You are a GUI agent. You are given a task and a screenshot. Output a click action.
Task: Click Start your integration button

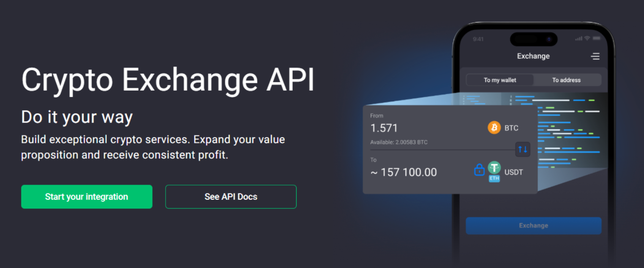tap(87, 197)
